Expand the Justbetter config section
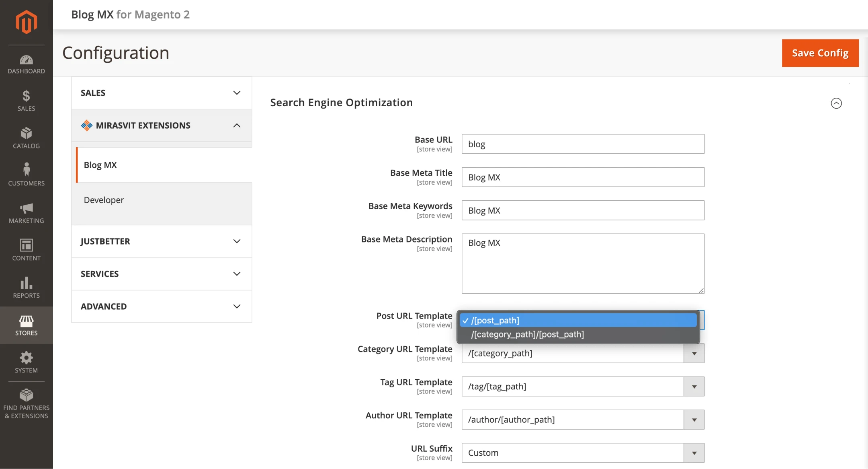 pos(162,241)
